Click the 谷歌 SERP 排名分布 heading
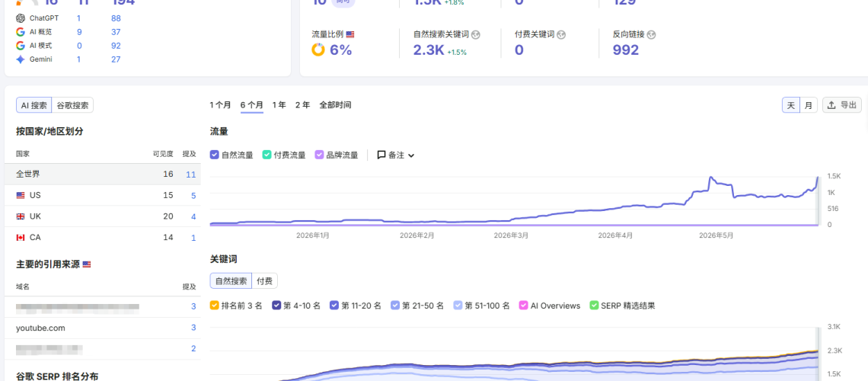The width and height of the screenshot is (868, 381). pyautogui.click(x=57, y=376)
